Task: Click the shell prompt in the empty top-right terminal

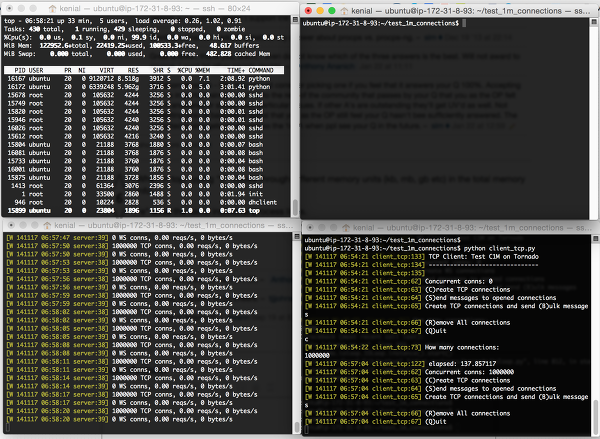Action: click(381, 23)
